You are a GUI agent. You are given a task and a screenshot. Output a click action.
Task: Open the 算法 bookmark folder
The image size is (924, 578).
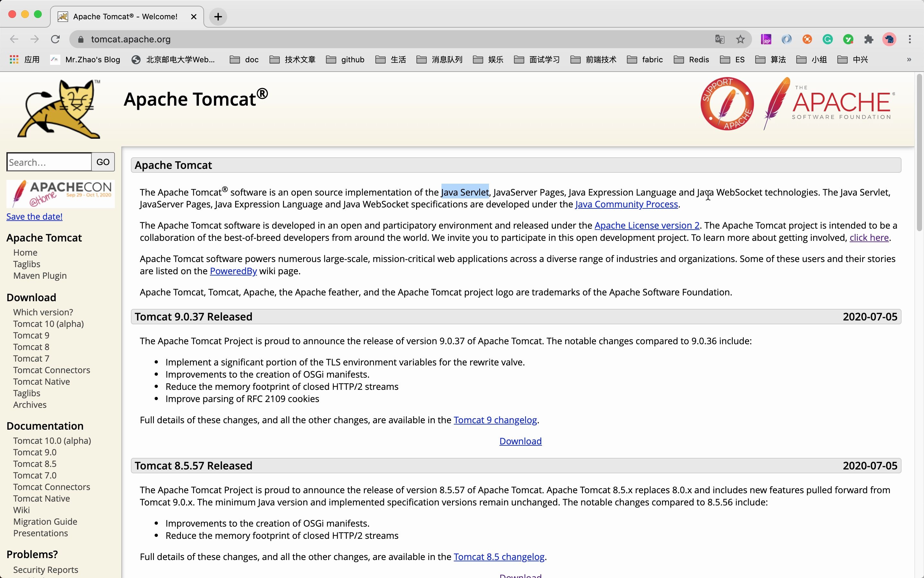coord(771,59)
